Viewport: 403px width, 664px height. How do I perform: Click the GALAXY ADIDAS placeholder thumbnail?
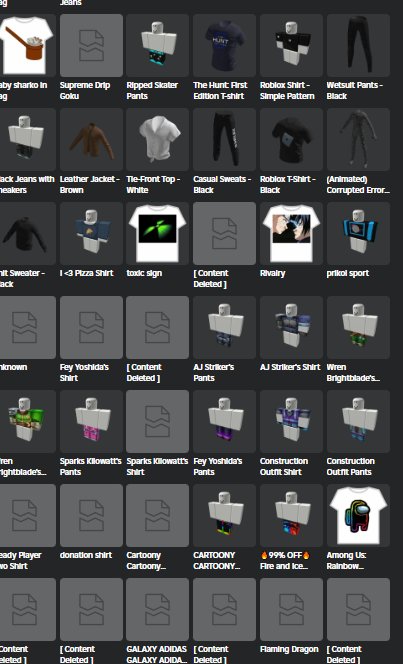click(x=157, y=609)
